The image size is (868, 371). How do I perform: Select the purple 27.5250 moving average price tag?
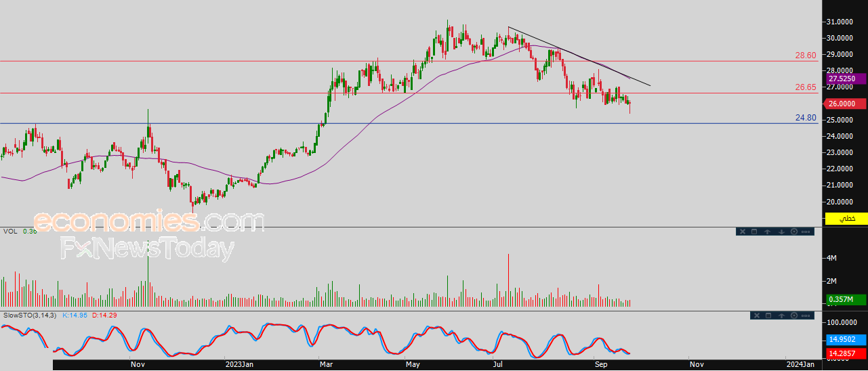point(846,79)
